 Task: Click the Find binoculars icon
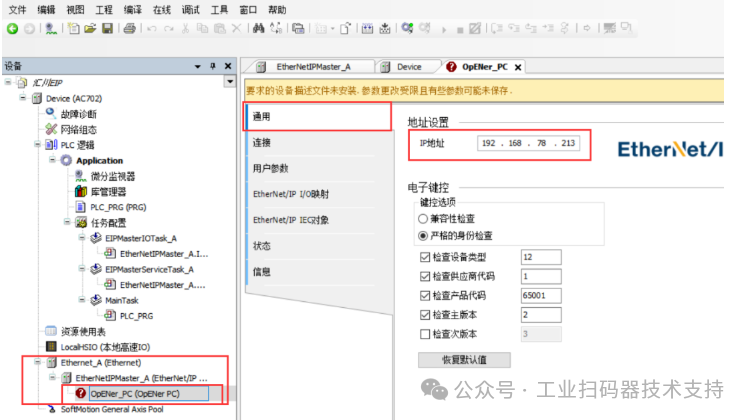point(259,29)
